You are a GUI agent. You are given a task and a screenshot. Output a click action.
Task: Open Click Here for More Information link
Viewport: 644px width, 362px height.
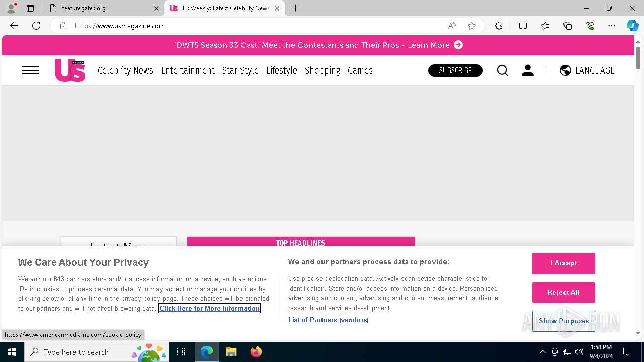click(210, 308)
